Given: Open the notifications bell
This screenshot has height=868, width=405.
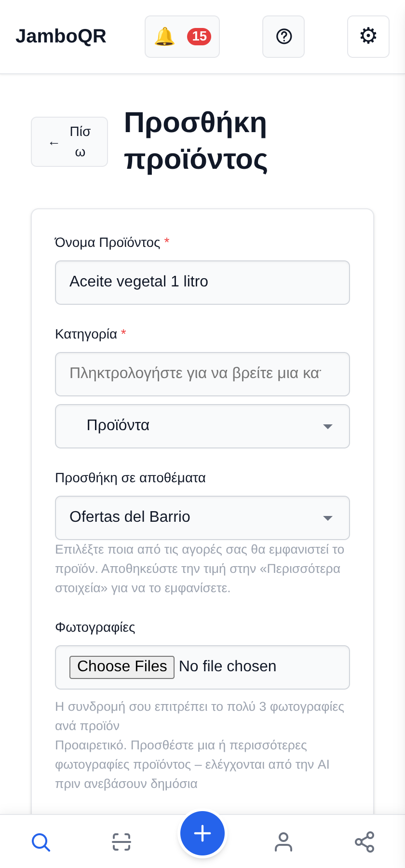Looking at the screenshot, I should [x=182, y=37].
